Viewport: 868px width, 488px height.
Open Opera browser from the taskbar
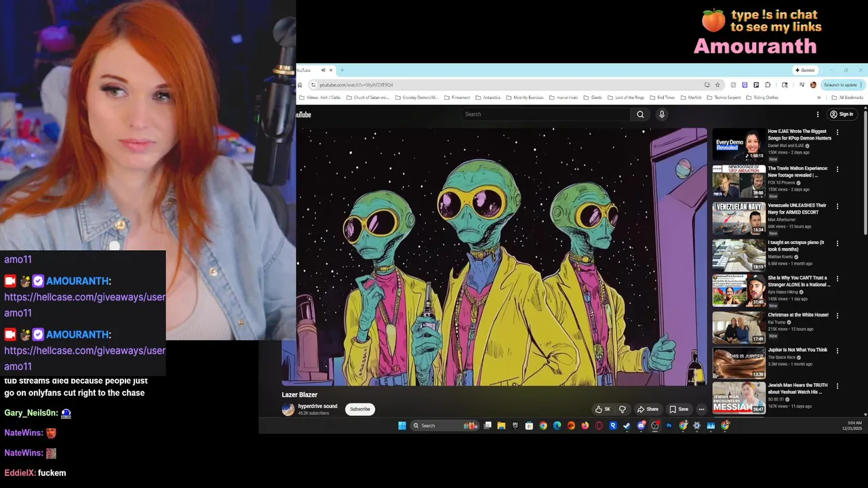click(x=599, y=426)
